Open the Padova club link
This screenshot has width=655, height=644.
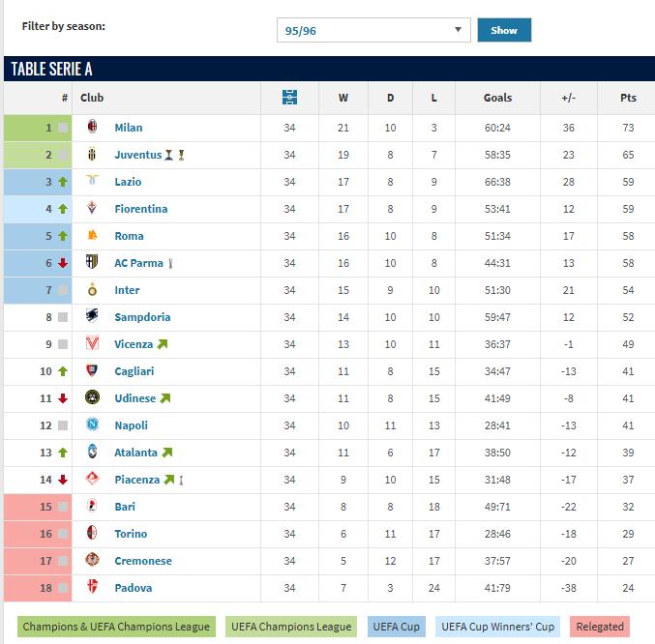[x=133, y=588]
